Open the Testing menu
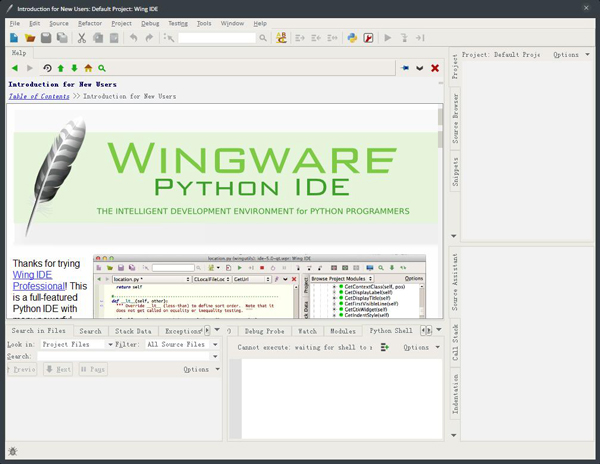 [178, 23]
